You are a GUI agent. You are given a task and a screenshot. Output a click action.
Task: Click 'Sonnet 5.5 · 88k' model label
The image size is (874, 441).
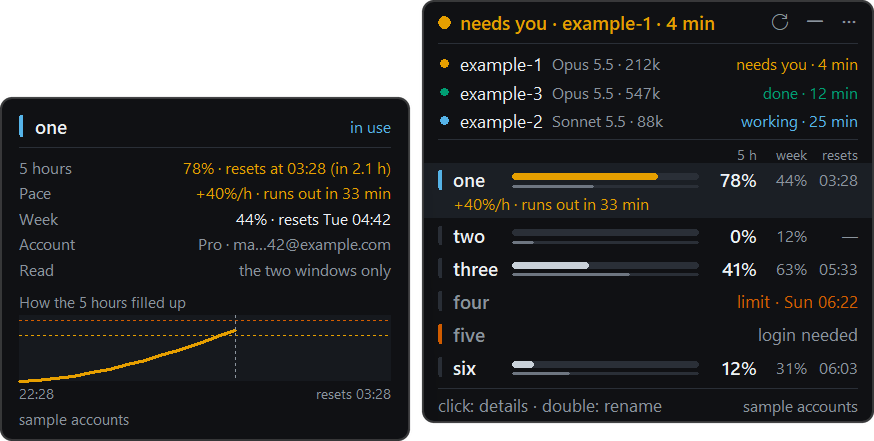(x=608, y=122)
